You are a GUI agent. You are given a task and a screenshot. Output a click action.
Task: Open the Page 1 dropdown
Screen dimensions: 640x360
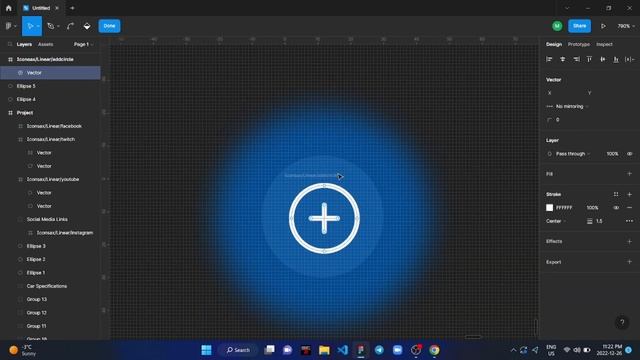click(x=83, y=44)
